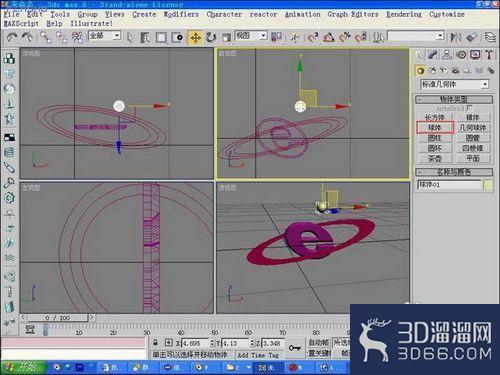Select the Unlink Selection tool
Screen dimensions: 500x375
62,37
